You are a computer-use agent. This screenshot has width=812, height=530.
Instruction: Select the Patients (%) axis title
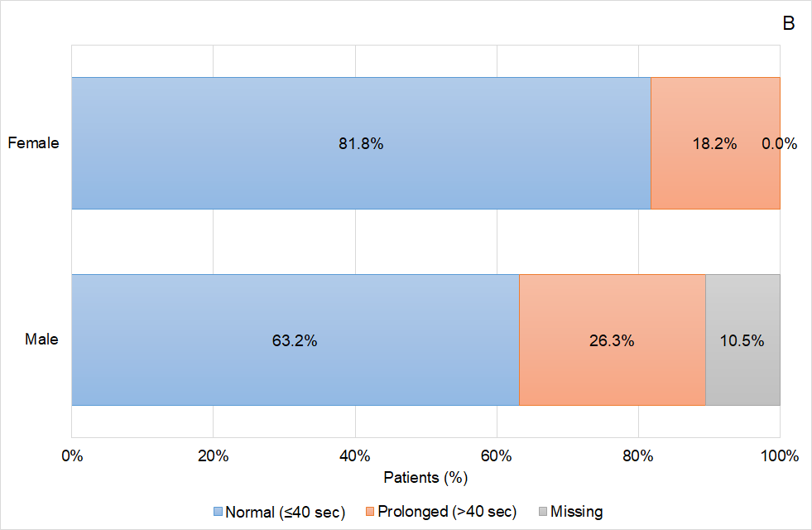(x=426, y=479)
